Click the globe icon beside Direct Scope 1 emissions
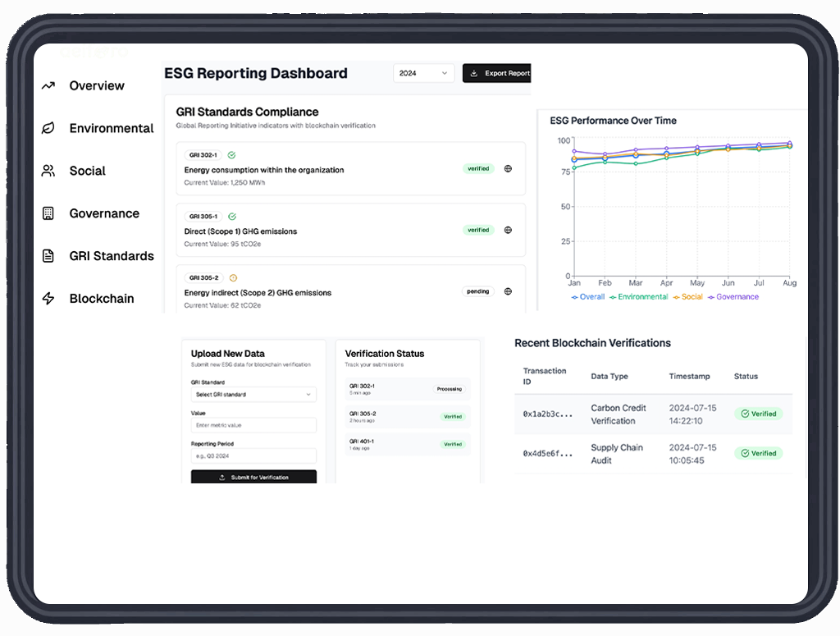 pyautogui.click(x=508, y=231)
